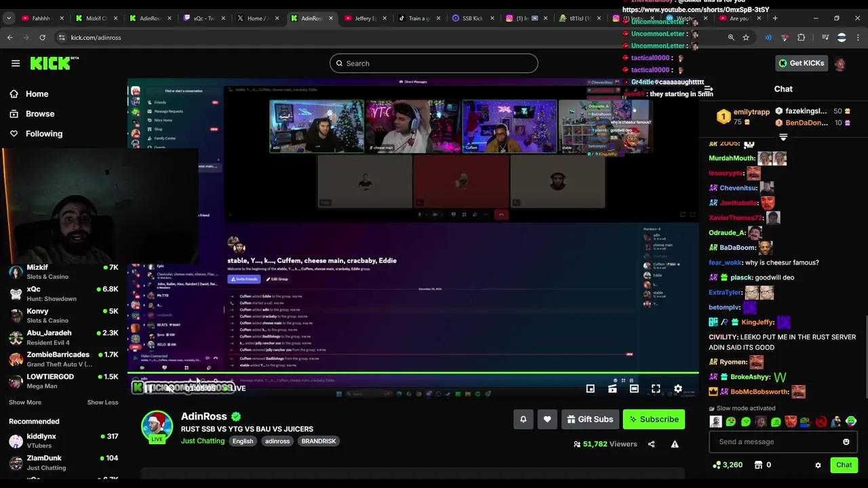Open the user profile avatar menu
868x488 pixels.
coord(840,64)
